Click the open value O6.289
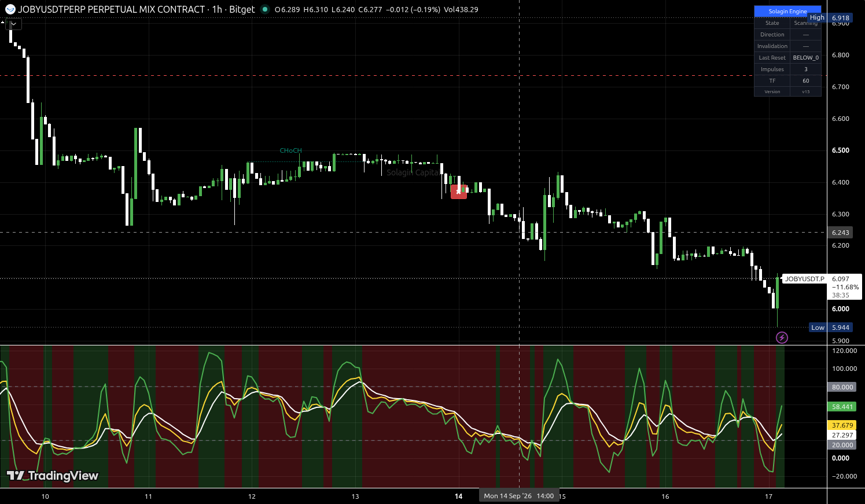 coord(287,10)
